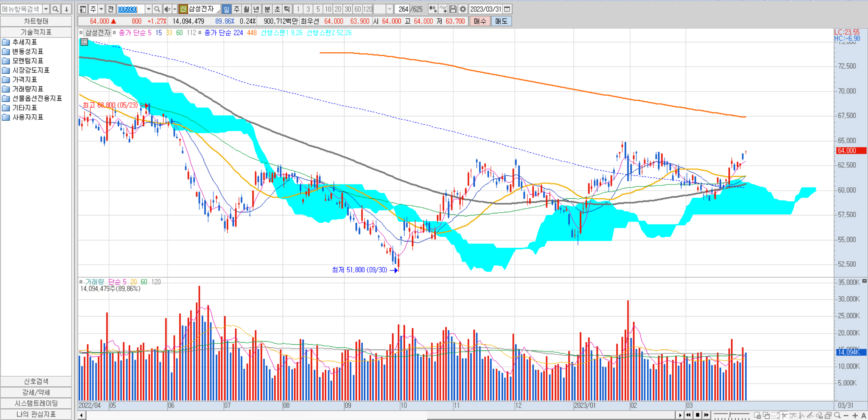Click the stock code search magnifier

(x=157, y=9)
